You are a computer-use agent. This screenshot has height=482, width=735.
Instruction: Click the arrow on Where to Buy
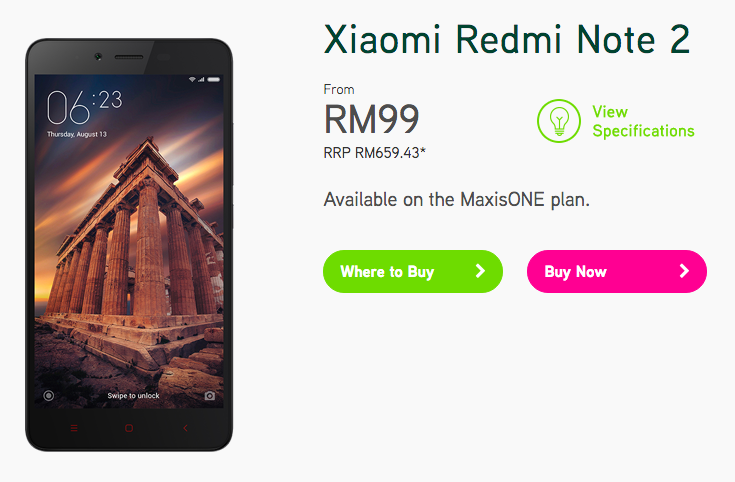point(480,271)
